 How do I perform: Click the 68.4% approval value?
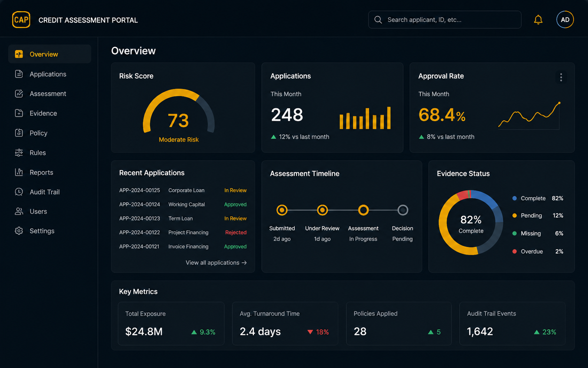[442, 115]
